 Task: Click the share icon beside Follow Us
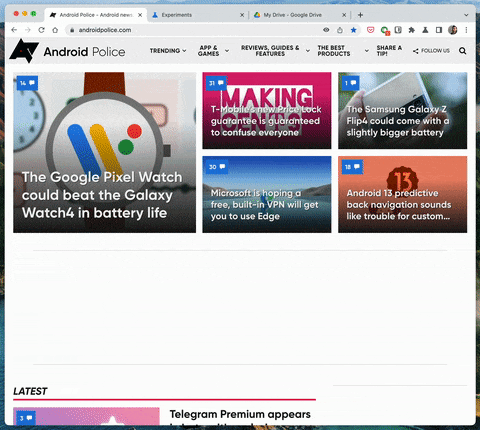click(416, 51)
